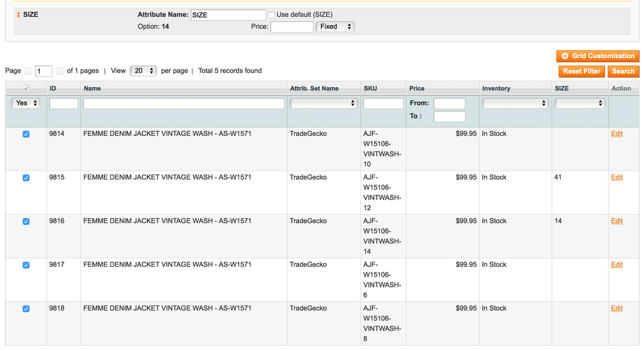
Task: Go to previous page arrow
Action: (28, 71)
